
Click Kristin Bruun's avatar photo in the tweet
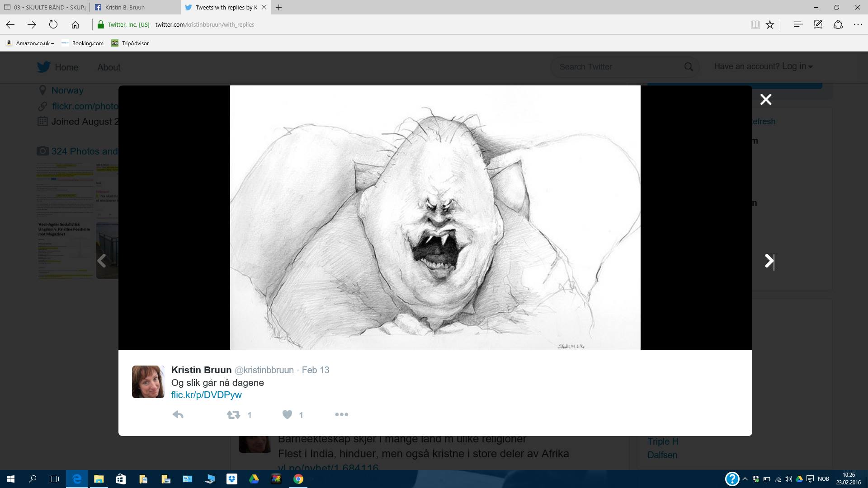coord(148,382)
